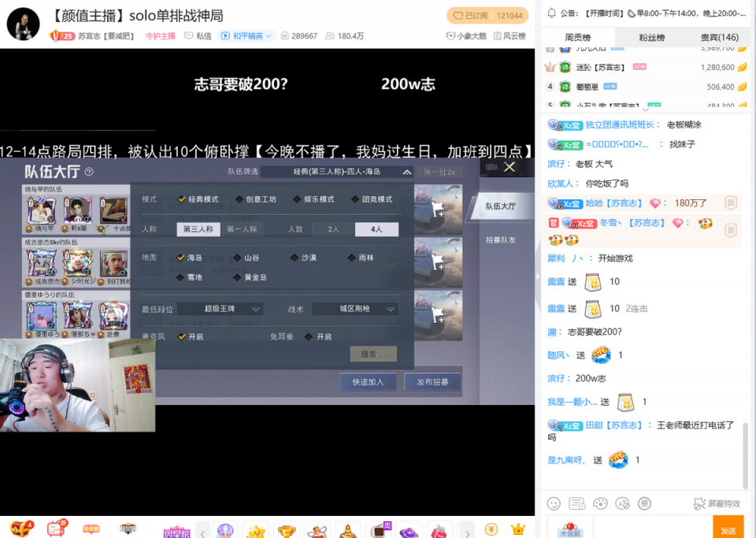Image resolution: width=756 pixels, height=538 pixels.
Task: Click the 发布招募 button
Action: [432, 382]
